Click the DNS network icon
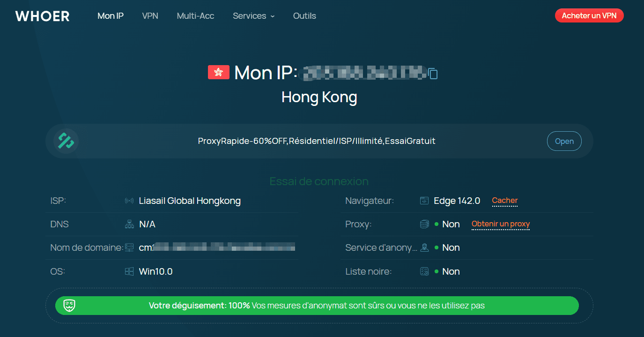 129,225
